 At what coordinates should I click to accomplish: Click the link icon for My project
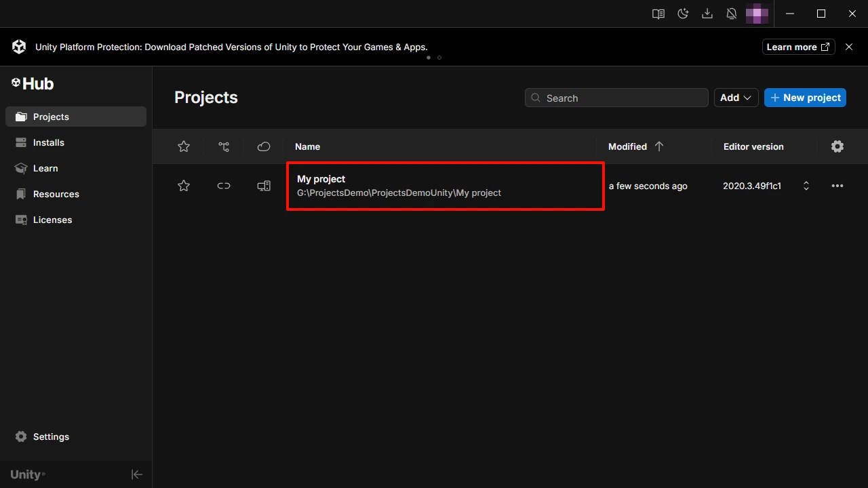point(224,186)
